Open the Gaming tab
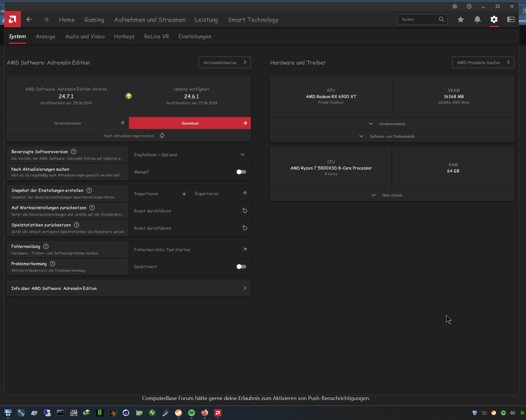 tap(94, 20)
